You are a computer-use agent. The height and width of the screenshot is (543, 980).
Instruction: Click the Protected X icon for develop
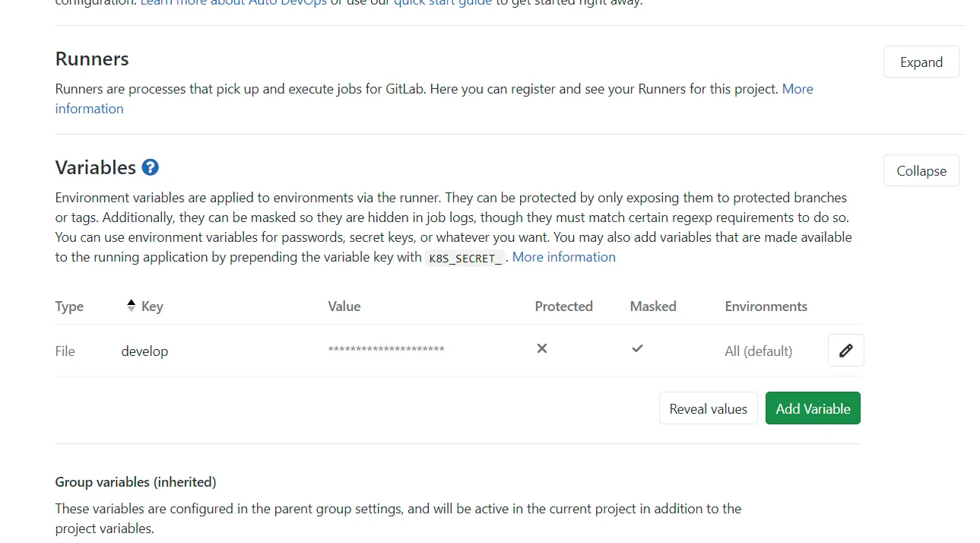542,349
